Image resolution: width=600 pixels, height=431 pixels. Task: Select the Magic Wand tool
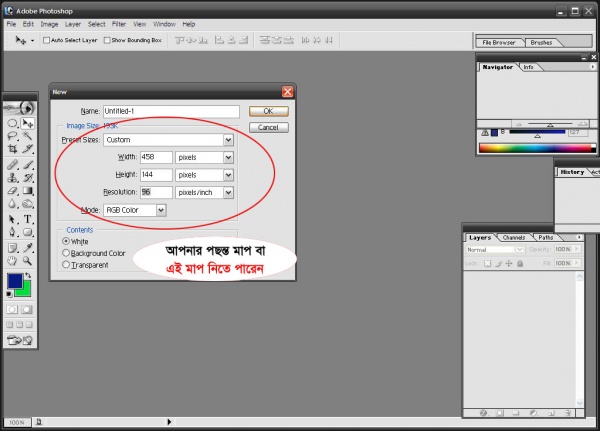point(27,136)
